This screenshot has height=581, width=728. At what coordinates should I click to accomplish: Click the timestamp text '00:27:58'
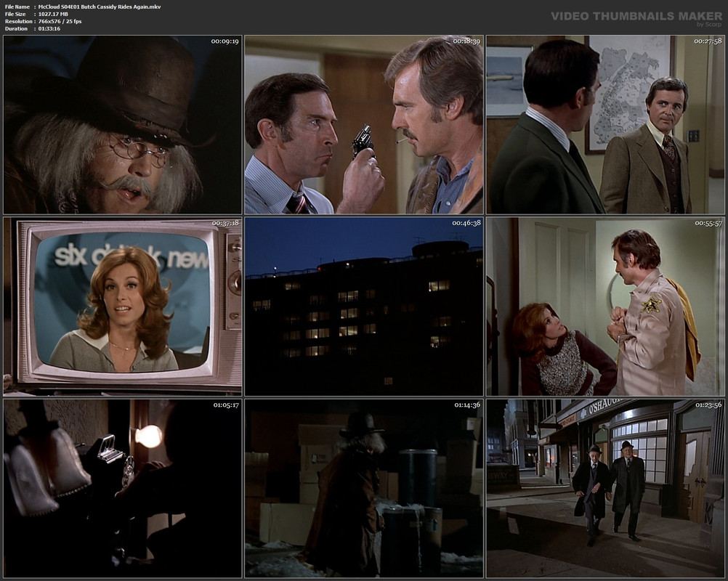tap(708, 41)
